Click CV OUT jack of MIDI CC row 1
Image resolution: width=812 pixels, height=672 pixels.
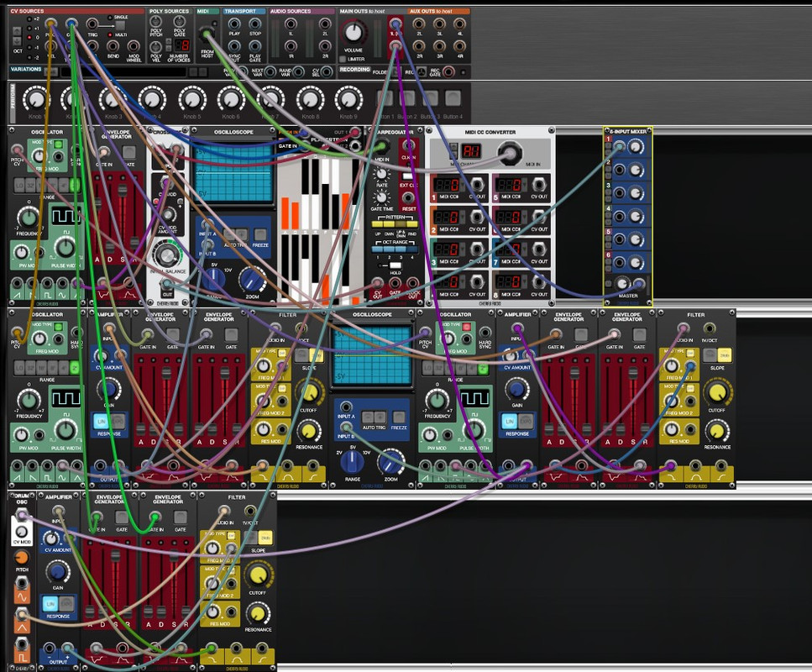click(477, 185)
